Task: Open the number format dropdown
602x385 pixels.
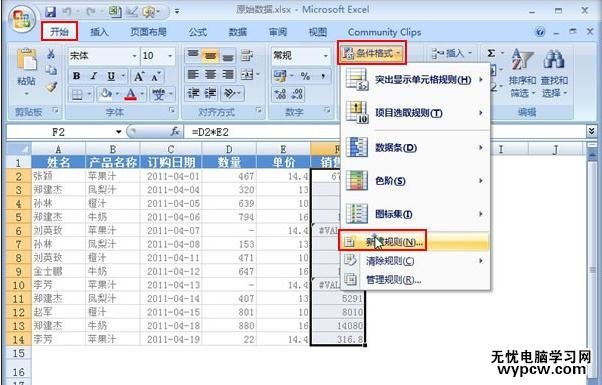Action: click(x=326, y=56)
